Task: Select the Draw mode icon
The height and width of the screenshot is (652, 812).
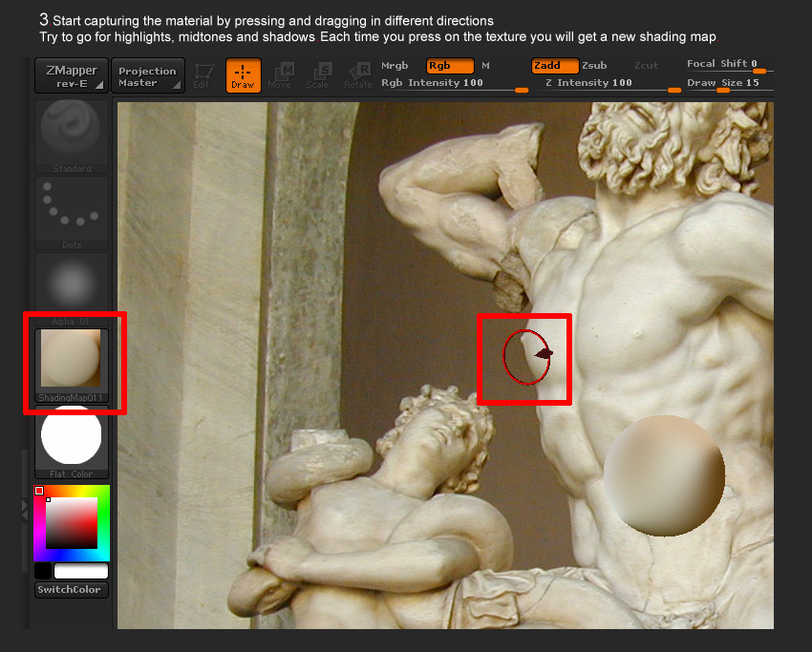Action: click(243, 75)
